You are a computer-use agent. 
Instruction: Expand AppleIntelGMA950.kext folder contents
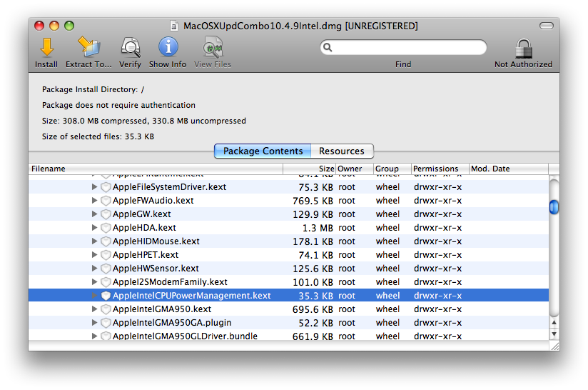click(x=94, y=309)
